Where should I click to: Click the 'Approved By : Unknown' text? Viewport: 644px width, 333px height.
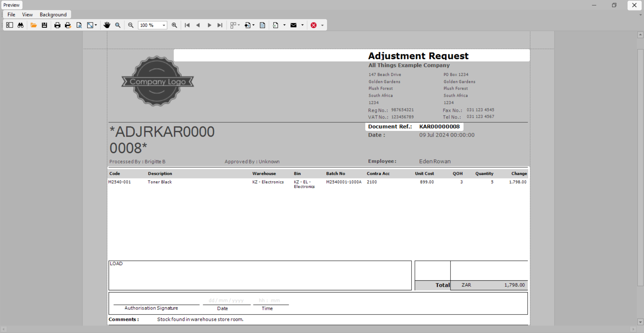tap(252, 161)
